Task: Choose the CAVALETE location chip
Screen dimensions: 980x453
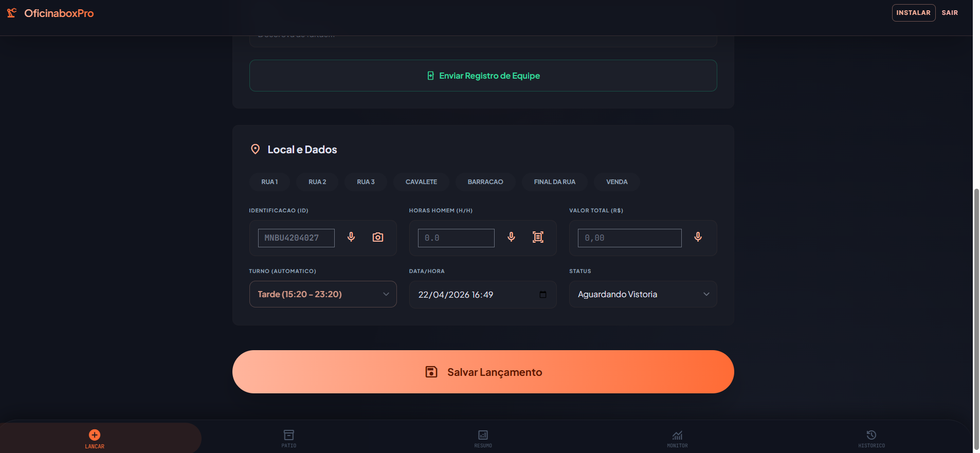Action: 421,182
